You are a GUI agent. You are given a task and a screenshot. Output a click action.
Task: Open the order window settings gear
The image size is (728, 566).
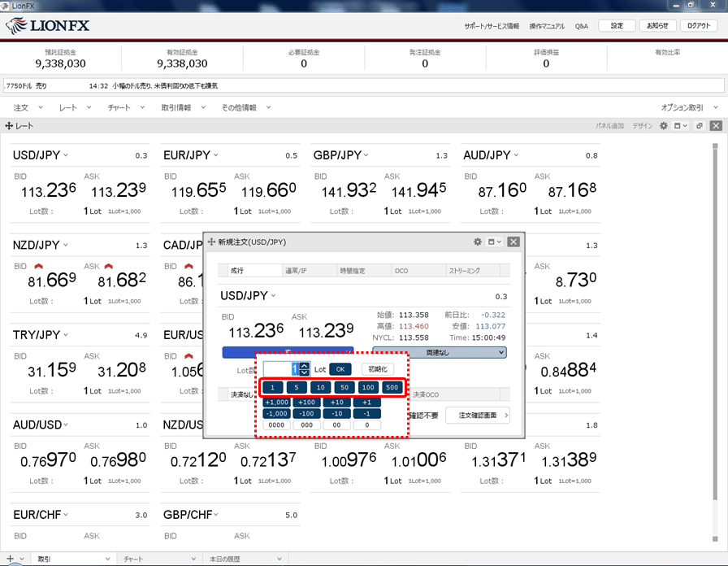click(x=477, y=242)
